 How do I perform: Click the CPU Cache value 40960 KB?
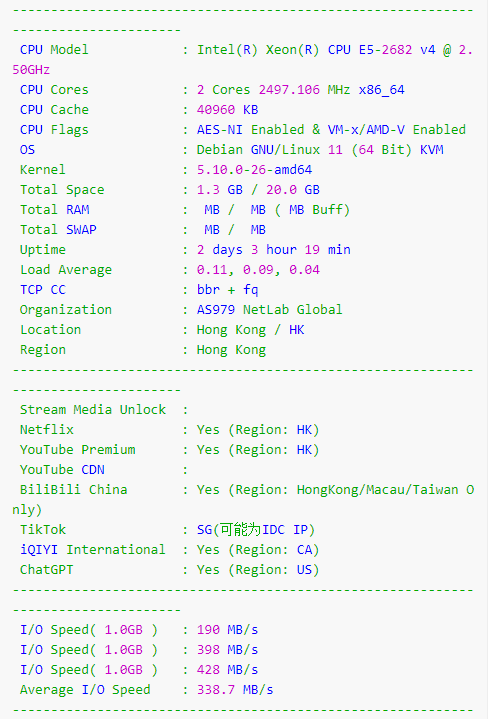pyautogui.click(x=228, y=110)
